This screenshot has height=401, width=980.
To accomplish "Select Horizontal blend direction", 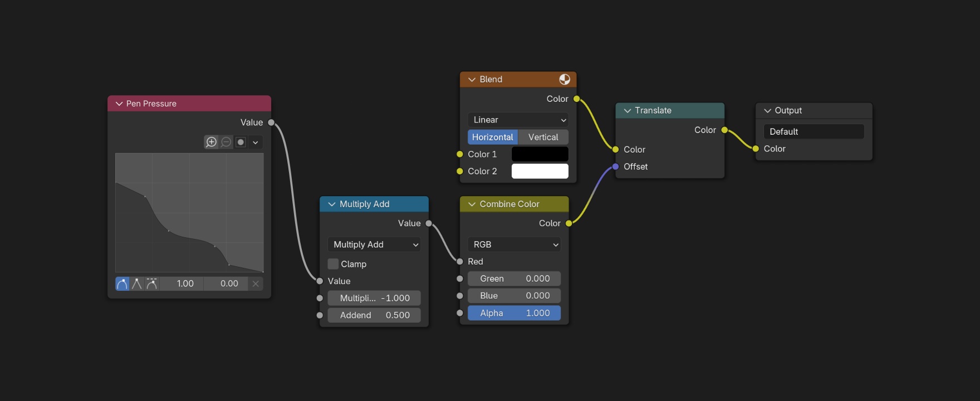I will pyautogui.click(x=493, y=137).
